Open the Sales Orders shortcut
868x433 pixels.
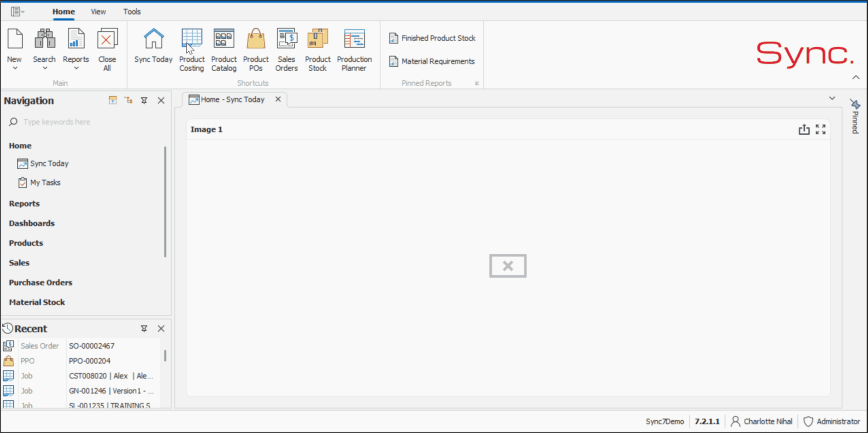tap(287, 50)
